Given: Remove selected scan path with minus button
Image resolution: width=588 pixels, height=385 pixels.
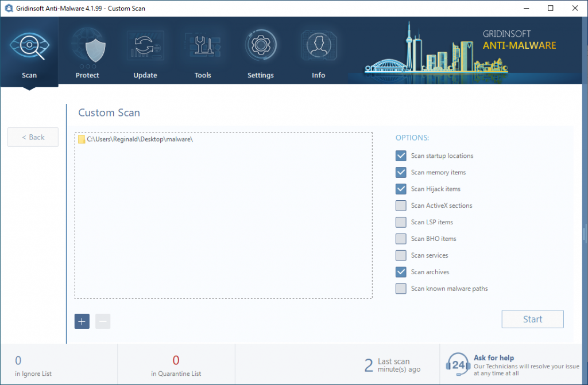Looking at the screenshot, I should (103, 321).
